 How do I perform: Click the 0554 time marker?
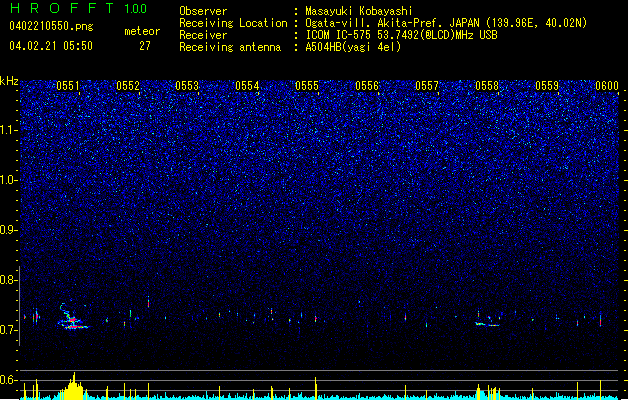[247, 86]
